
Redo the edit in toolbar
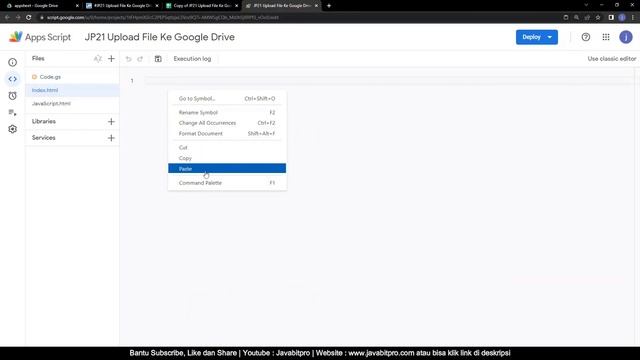(140, 59)
